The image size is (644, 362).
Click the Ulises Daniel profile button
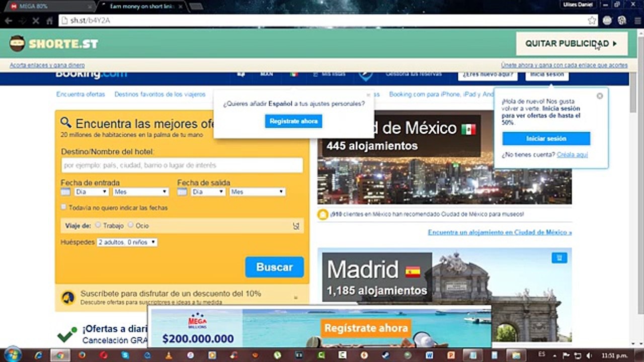[x=577, y=5]
